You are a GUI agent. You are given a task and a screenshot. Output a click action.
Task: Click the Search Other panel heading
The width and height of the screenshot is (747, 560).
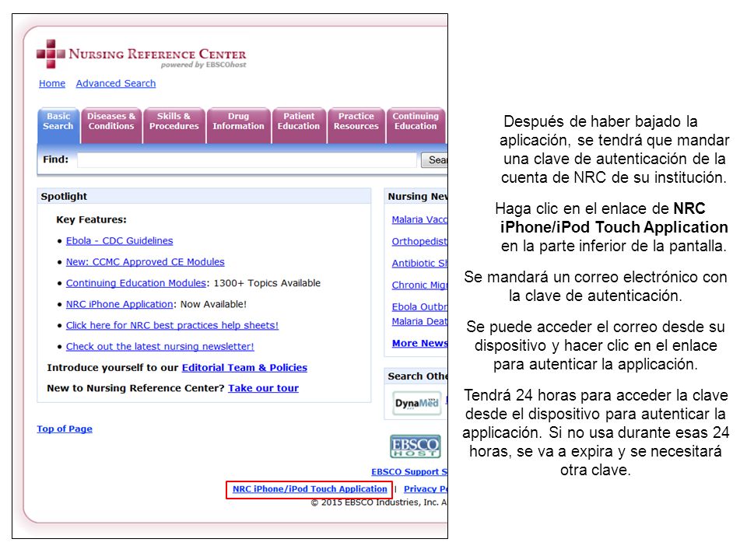coord(417,376)
